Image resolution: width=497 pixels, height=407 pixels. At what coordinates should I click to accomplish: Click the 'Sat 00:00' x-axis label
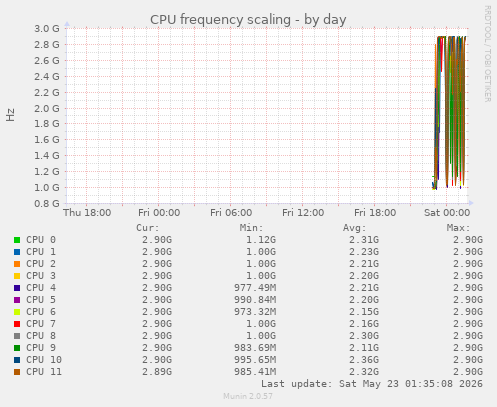[447, 213]
